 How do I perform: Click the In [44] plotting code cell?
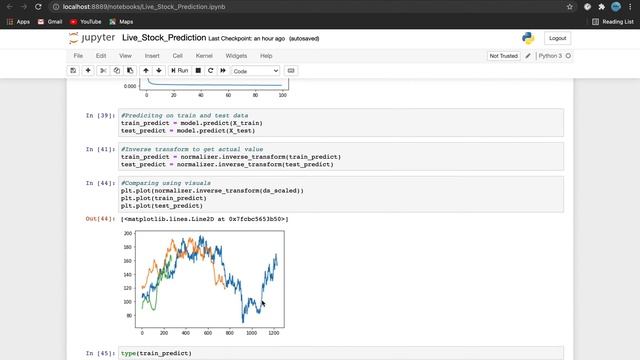point(341,194)
